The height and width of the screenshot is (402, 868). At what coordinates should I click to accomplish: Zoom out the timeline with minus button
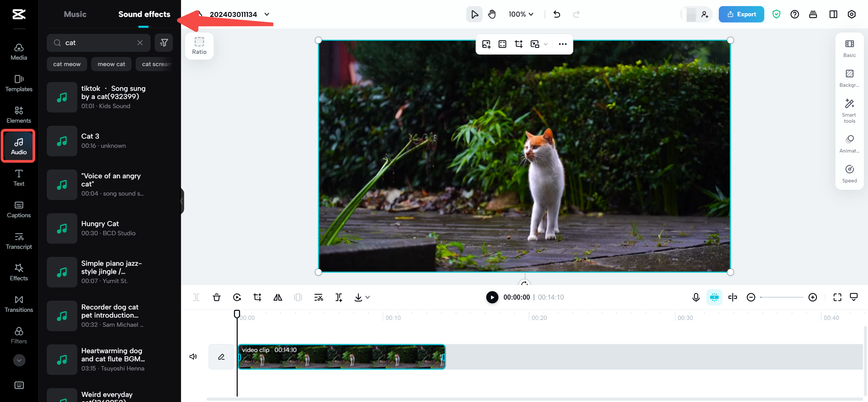point(751,297)
